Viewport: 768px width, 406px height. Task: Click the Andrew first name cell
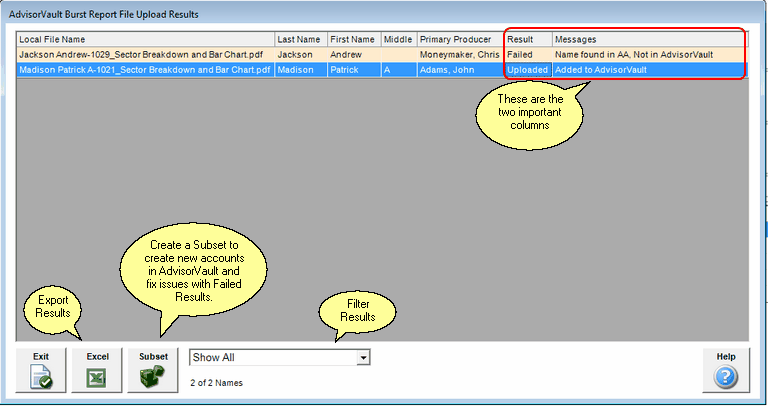tap(355, 54)
